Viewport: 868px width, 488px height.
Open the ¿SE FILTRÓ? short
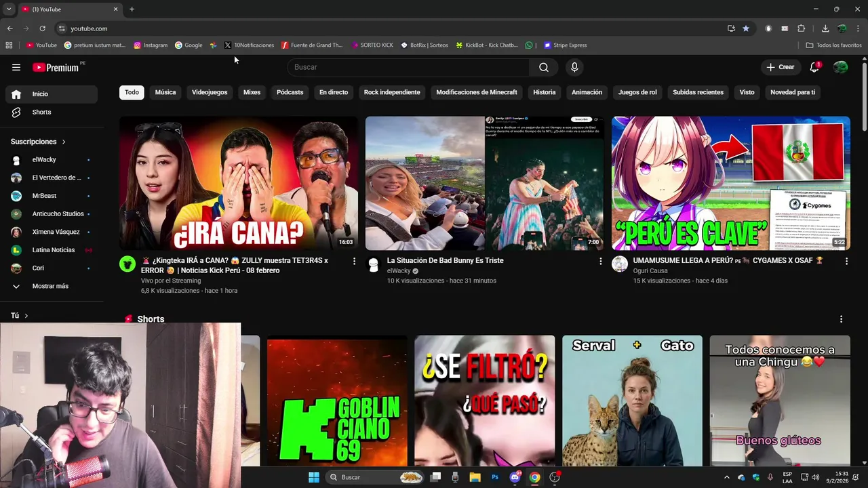(484, 401)
